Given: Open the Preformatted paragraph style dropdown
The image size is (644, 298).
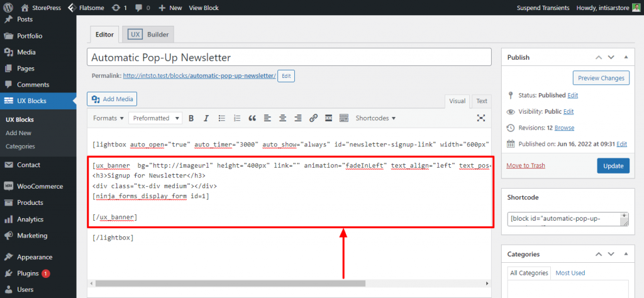Looking at the screenshot, I should (155, 118).
